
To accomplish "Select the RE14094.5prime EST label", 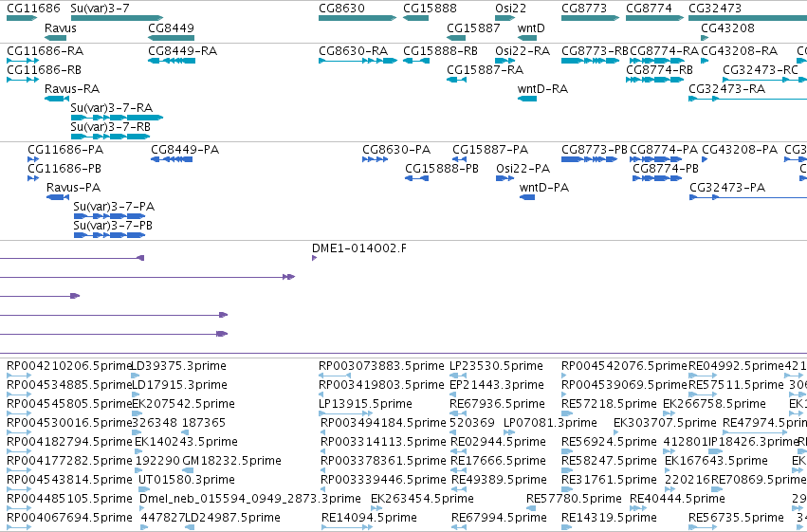I will pos(369,518).
